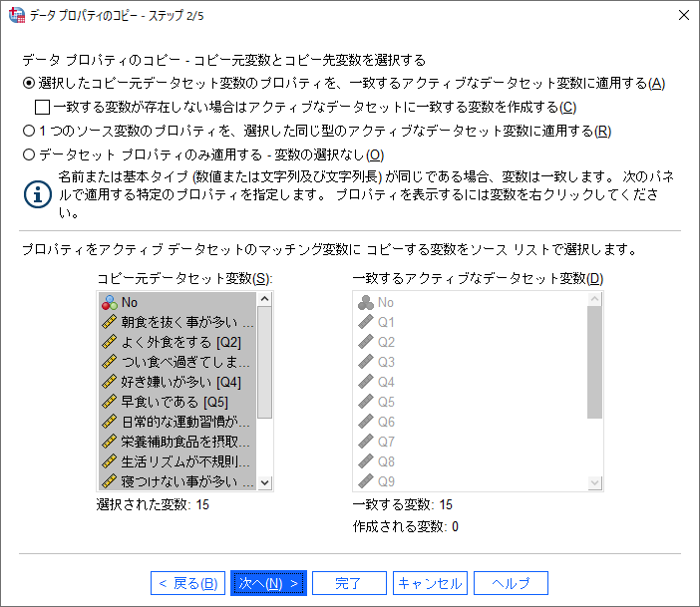Image resolution: width=700 pixels, height=607 pixels.
Task: Close the データ プロパティのコピー dialog
Action: point(683,15)
